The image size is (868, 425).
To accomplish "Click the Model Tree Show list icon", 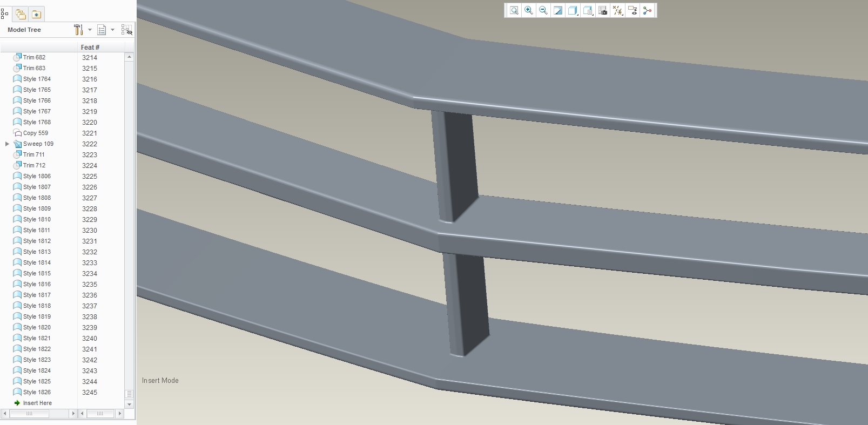I will 102,30.
